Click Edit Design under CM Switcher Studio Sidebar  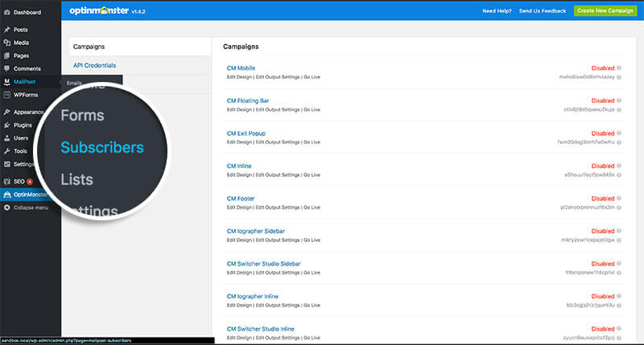pyautogui.click(x=239, y=273)
